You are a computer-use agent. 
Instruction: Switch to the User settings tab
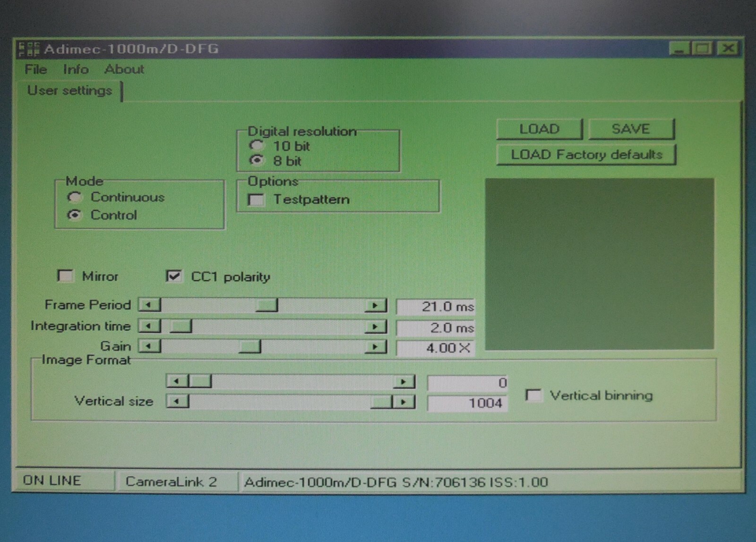click(x=69, y=90)
